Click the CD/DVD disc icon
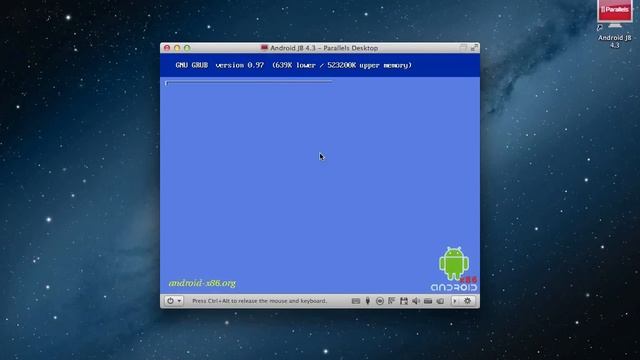The width and height of the screenshot is (640, 360). coord(380,301)
